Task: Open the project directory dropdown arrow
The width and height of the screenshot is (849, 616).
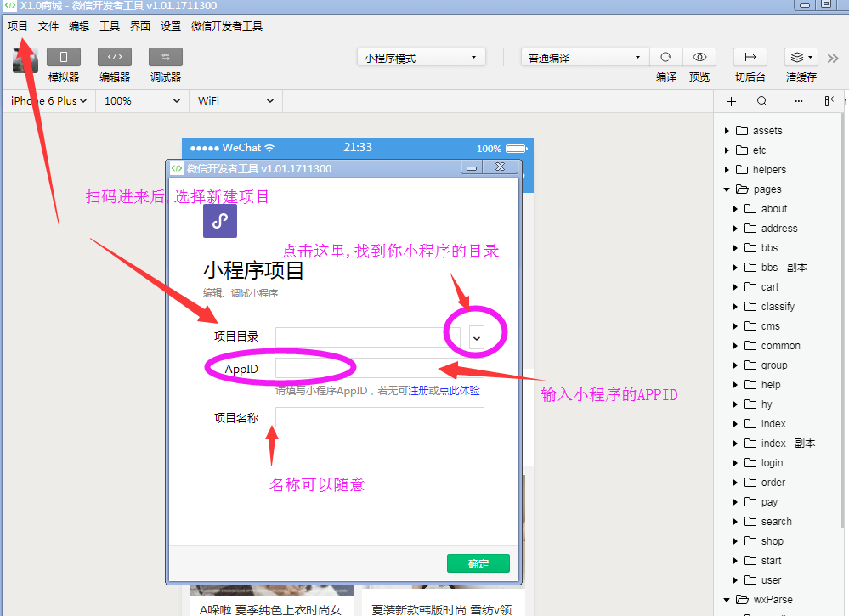Action: pos(476,337)
